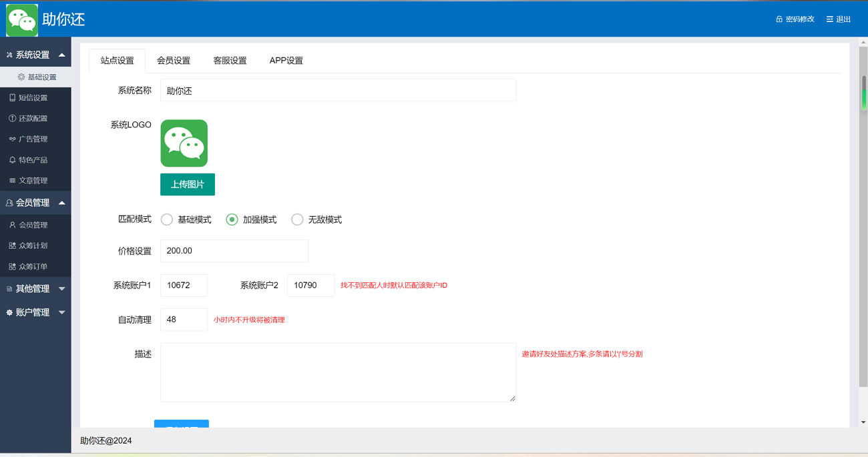Viewport: 868px width, 457px height.
Task: Switch to the 会员设置 tab
Action: pyautogui.click(x=174, y=60)
